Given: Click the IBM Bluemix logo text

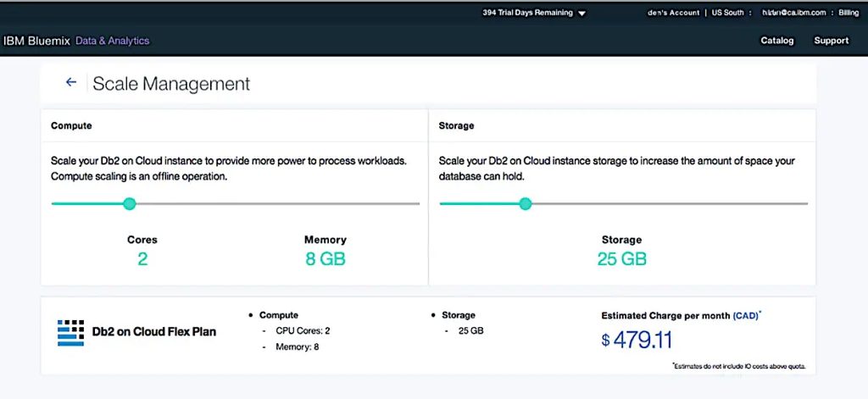Looking at the screenshot, I should [36, 41].
